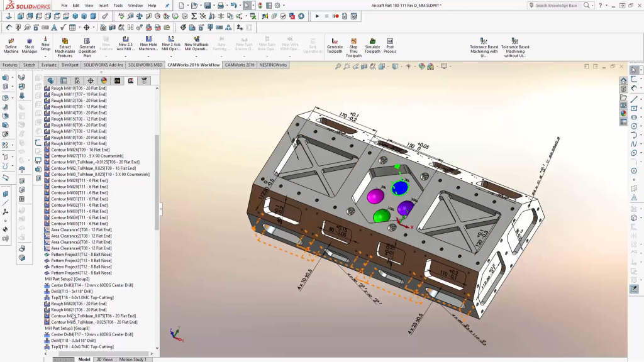Open the PropertyManager tab icon
Image resolution: width=644 pixels, height=362 pixels.
64,81
